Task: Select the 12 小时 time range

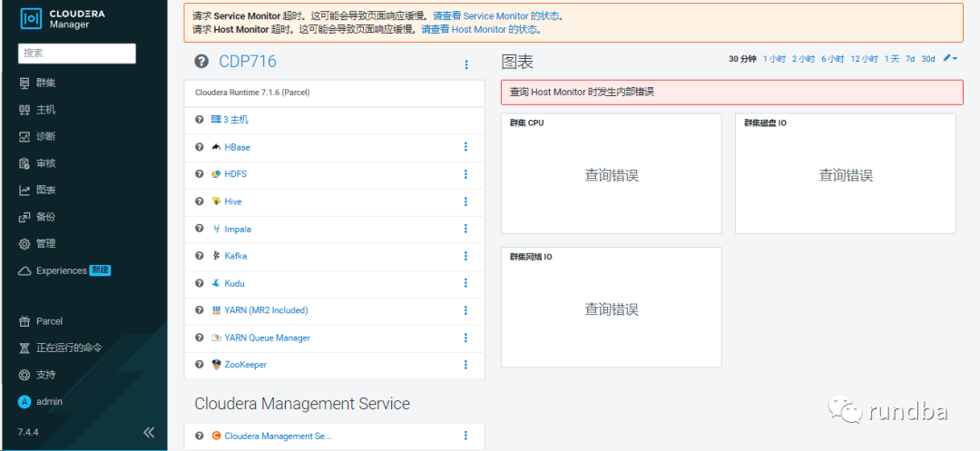Action: point(864,59)
